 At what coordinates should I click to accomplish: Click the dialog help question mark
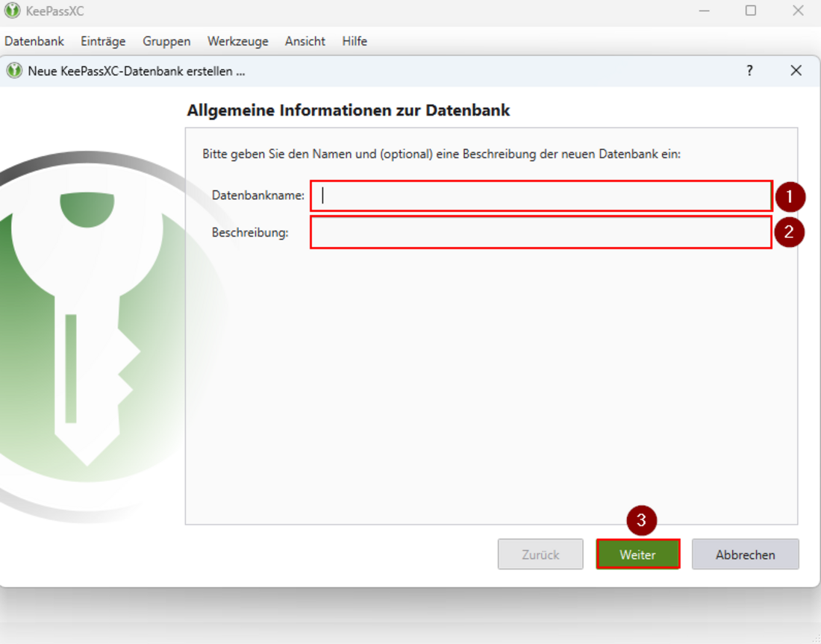click(x=749, y=71)
